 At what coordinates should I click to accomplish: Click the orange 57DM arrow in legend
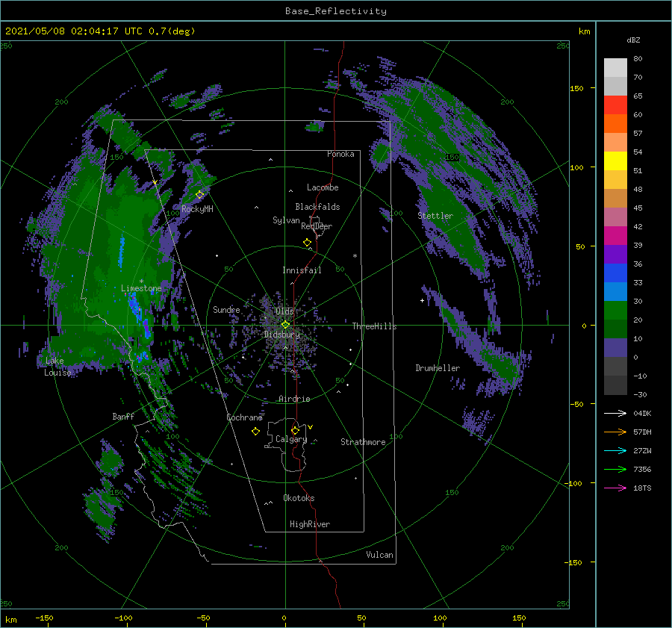tap(615, 432)
